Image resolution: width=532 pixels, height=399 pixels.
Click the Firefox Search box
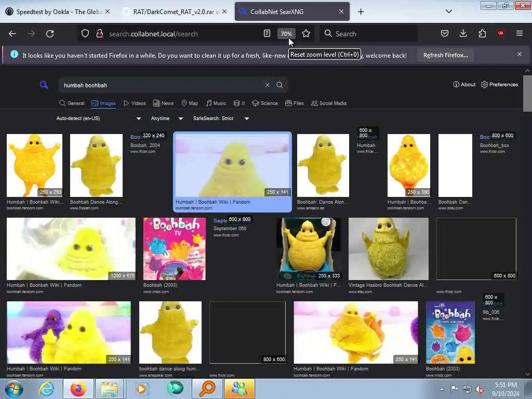(x=368, y=34)
